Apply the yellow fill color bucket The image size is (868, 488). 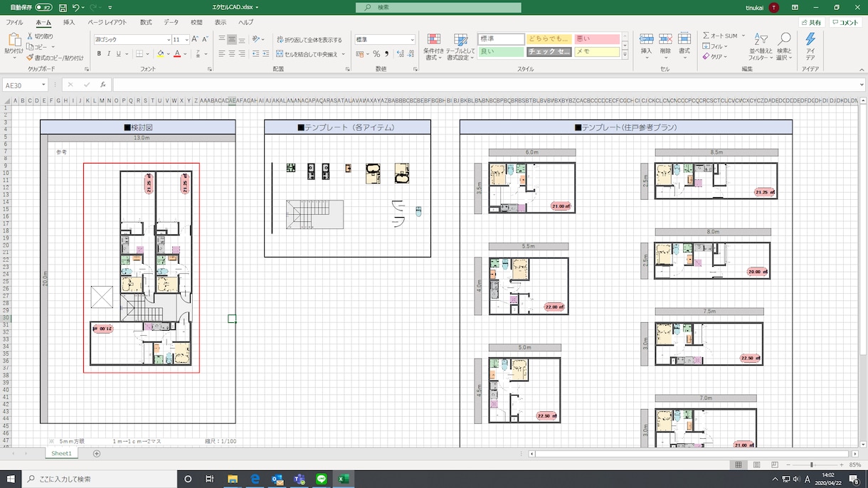(x=160, y=54)
